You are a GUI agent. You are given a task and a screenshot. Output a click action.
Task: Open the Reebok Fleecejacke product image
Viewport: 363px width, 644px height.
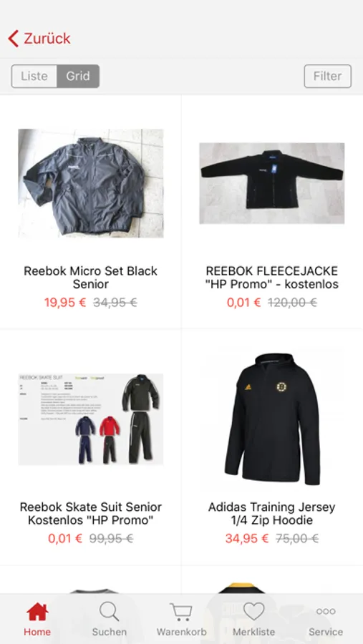tap(272, 183)
